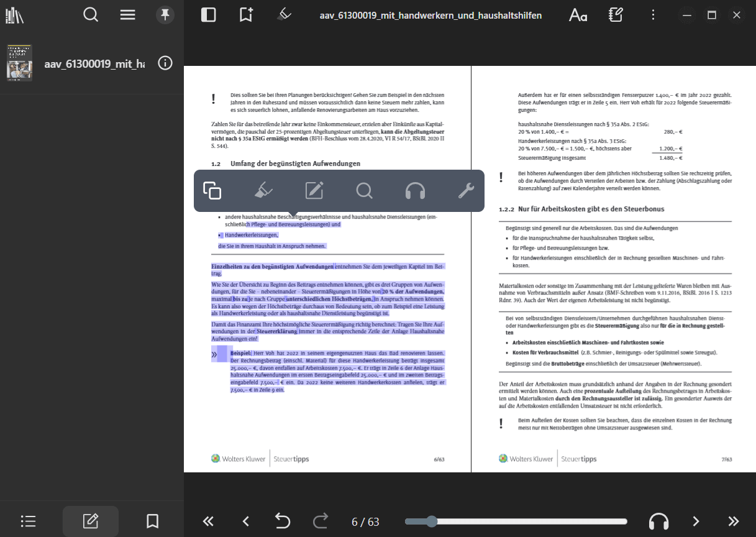756x537 pixels.
Task: Toggle highlight mode in the top toolbar
Action: click(284, 14)
